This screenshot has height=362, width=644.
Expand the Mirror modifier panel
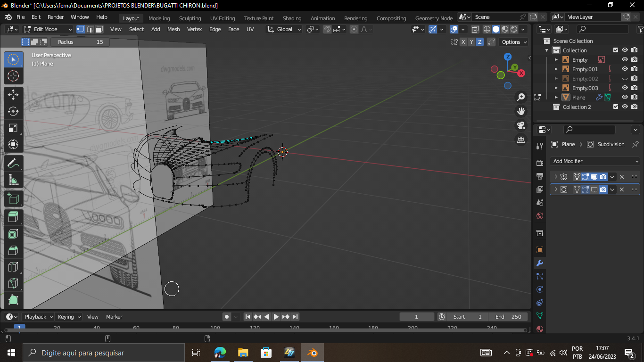click(556, 177)
